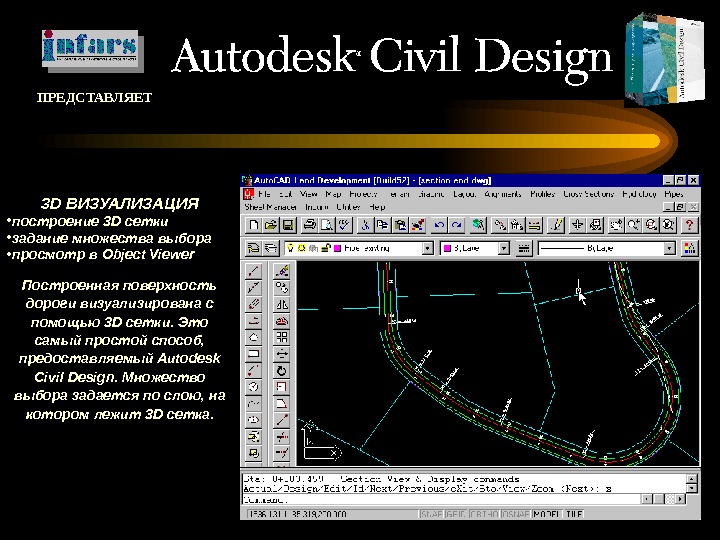Save the drawing with the floppy disk icon
This screenshot has width=720, height=540.
(288, 225)
